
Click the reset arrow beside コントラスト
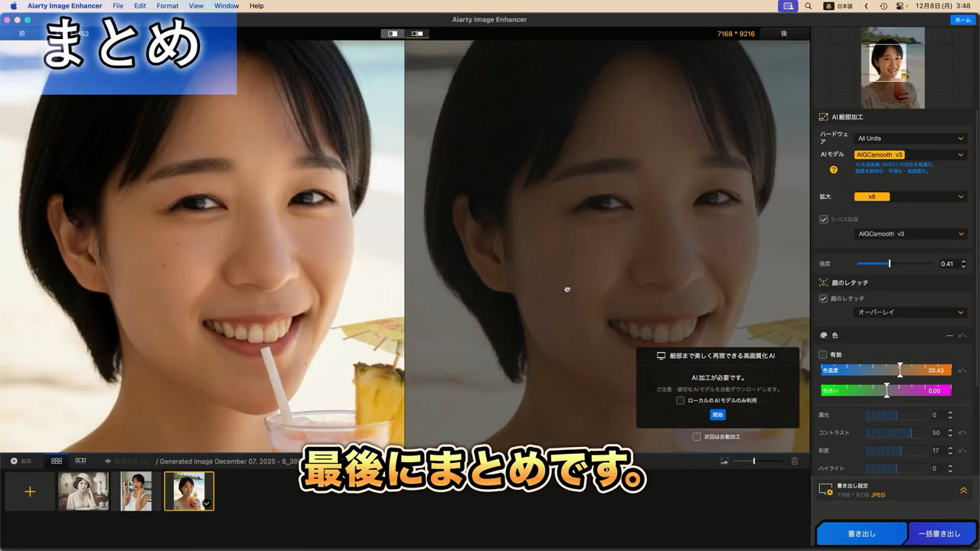(x=962, y=433)
